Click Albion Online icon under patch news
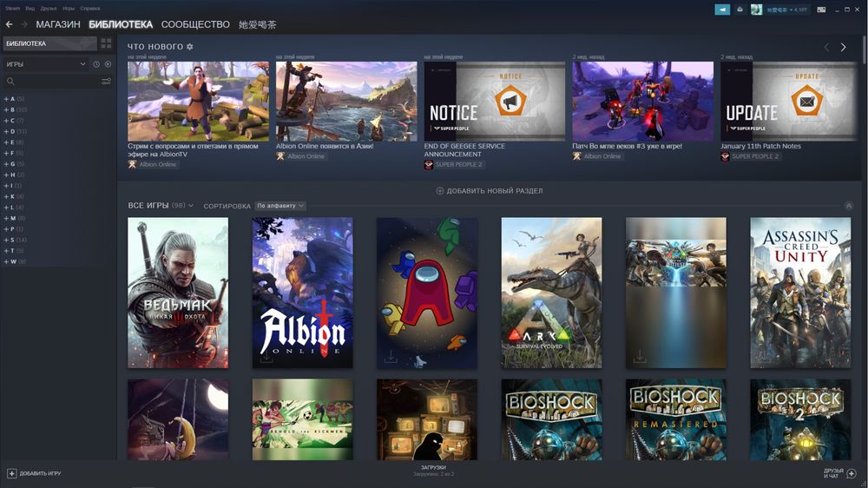Image resolution: width=868 pixels, height=488 pixels. point(577,156)
